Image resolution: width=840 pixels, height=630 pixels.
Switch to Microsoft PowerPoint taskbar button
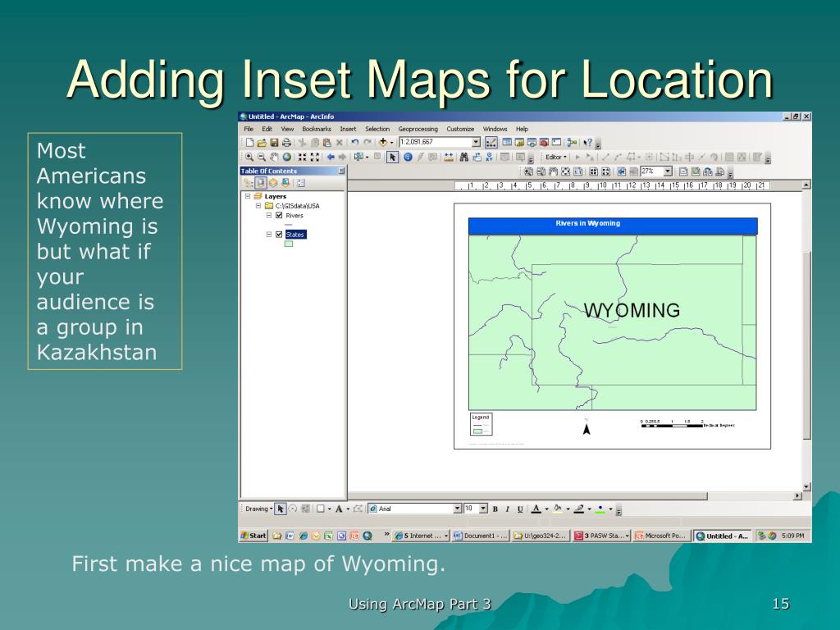[661, 535]
